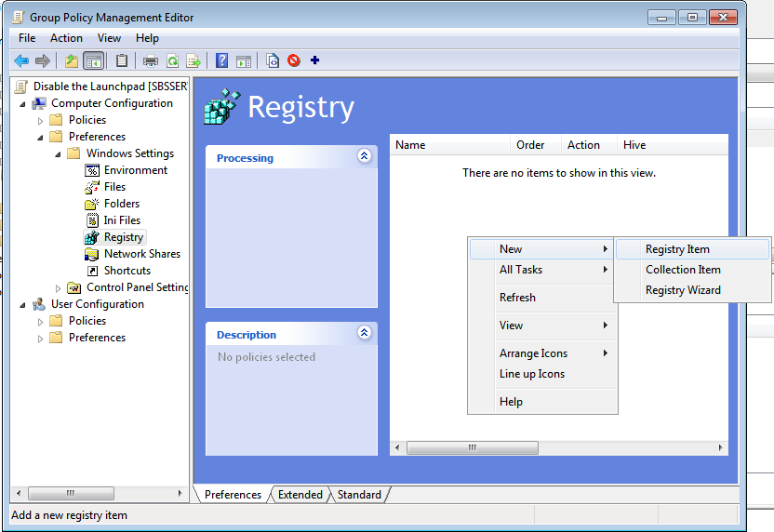774x532 pixels.
Task: Sort list by the Hive column header
Action: click(x=634, y=145)
